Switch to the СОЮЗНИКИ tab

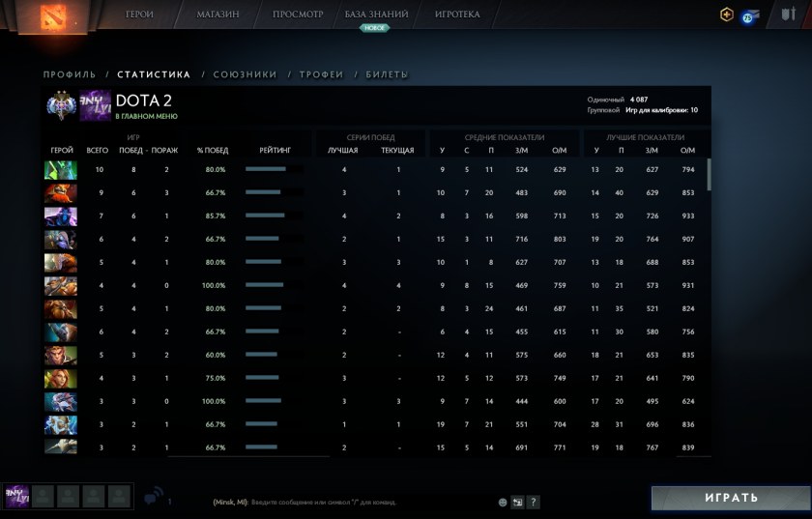click(246, 74)
